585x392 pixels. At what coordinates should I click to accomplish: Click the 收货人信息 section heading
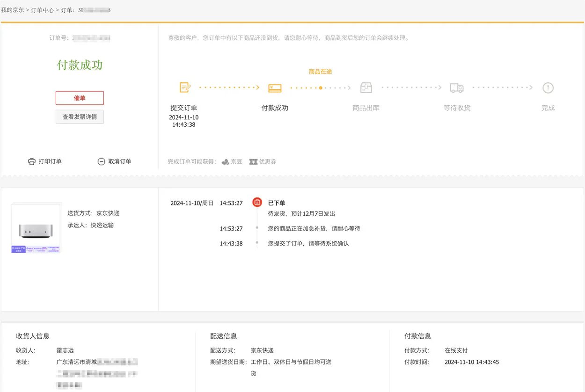(33, 336)
